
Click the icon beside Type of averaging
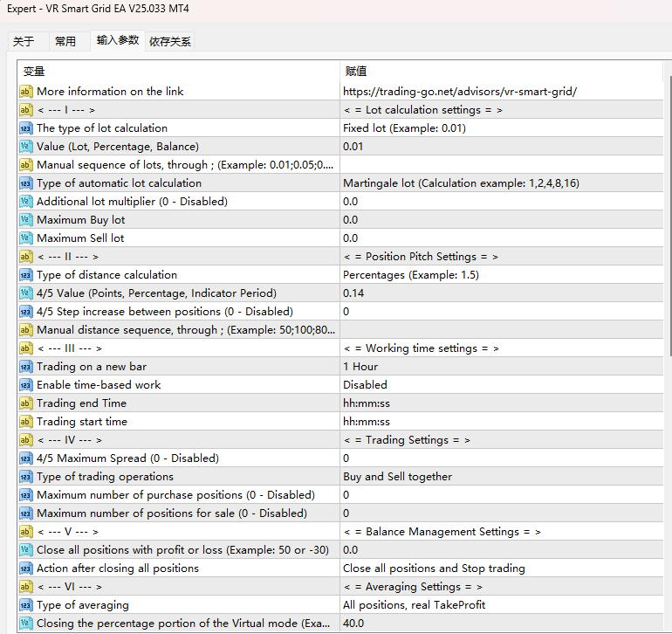pos(25,605)
